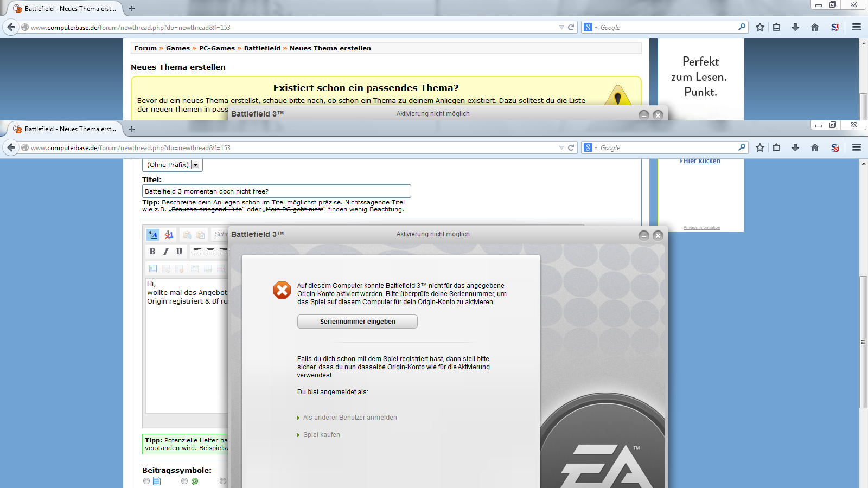Go back in the upper browser window

tap(11, 27)
